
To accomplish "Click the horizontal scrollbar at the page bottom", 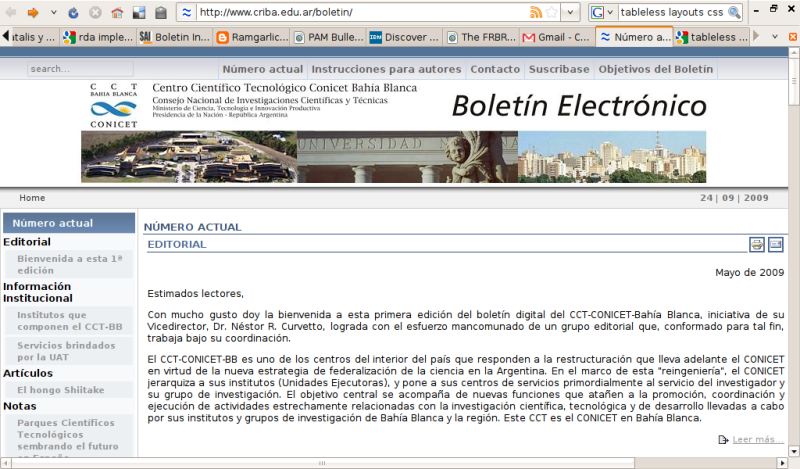I will [400, 463].
